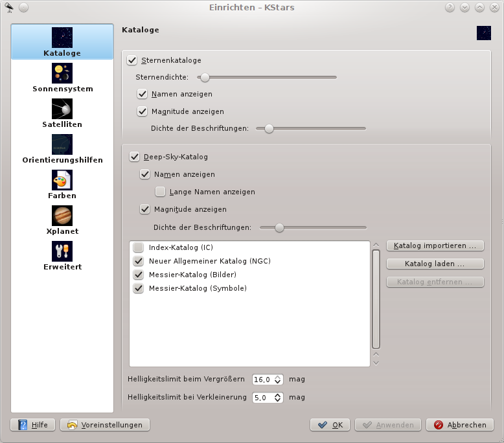Click the Helligkeitslimit beim Vergrößern input field
Screen dimensions: 504x443
pos(263,379)
